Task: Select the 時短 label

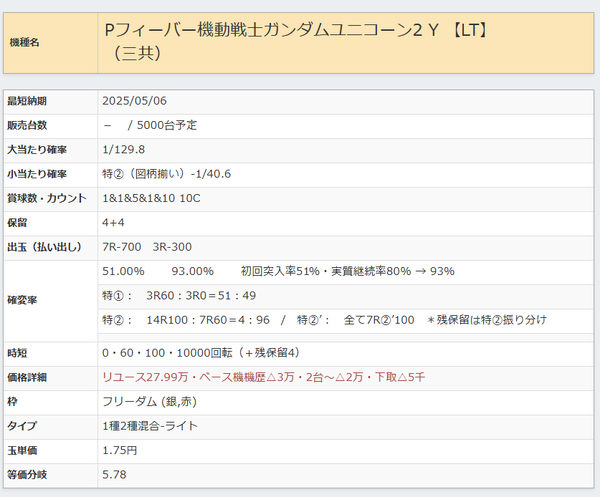Action: [17, 353]
